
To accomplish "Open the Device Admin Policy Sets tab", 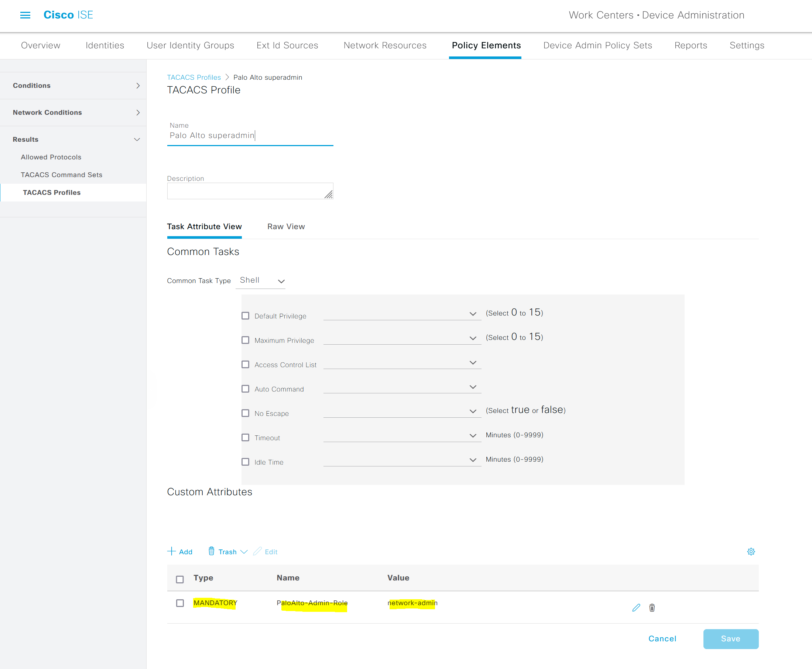I will [x=597, y=45].
